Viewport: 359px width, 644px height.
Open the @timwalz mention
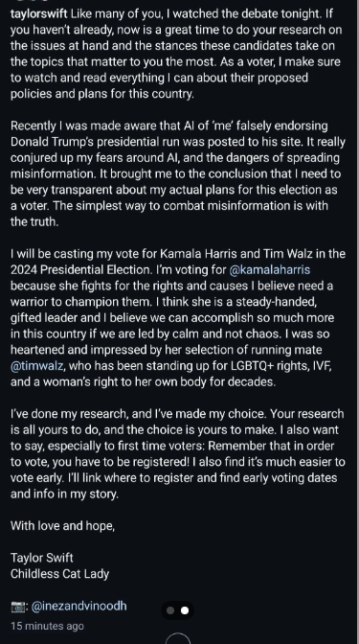[37, 365]
